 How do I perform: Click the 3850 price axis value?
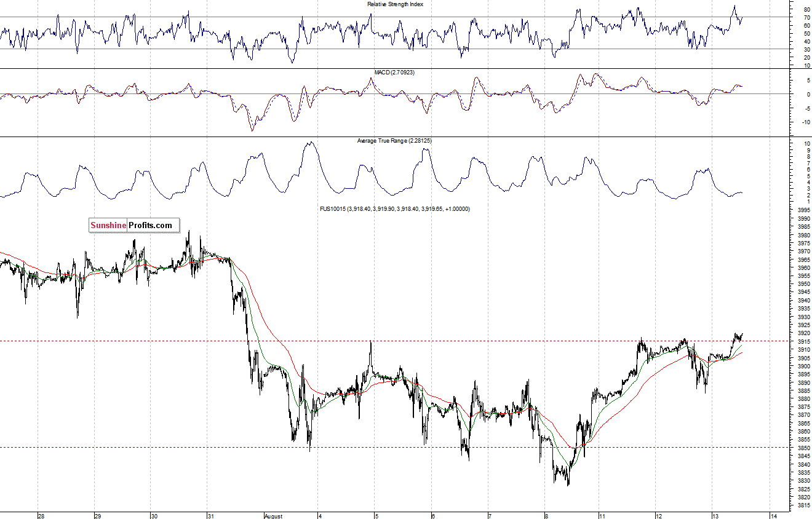[x=803, y=448]
